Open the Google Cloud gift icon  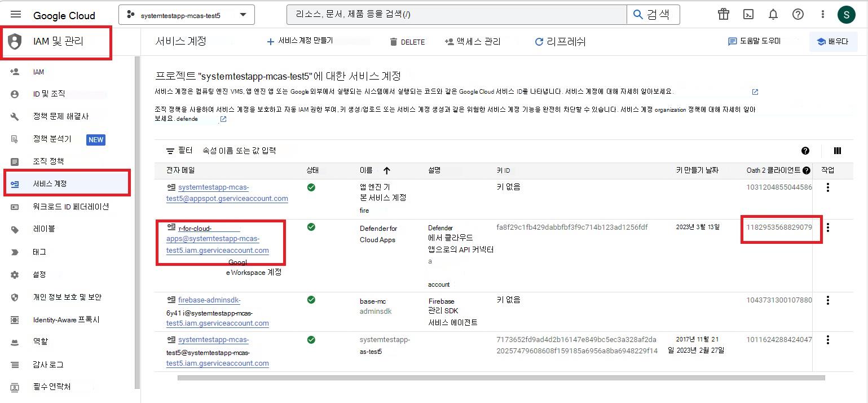point(723,14)
